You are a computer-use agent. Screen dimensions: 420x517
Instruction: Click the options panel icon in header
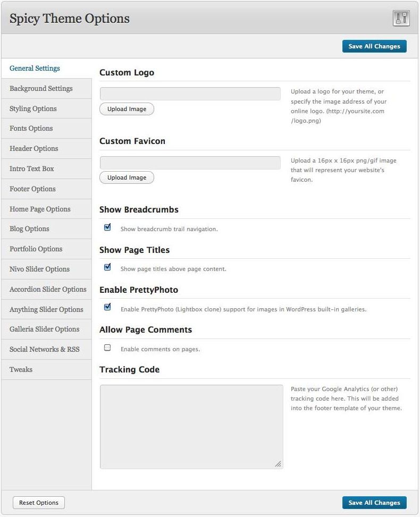pyautogui.click(x=401, y=18)
